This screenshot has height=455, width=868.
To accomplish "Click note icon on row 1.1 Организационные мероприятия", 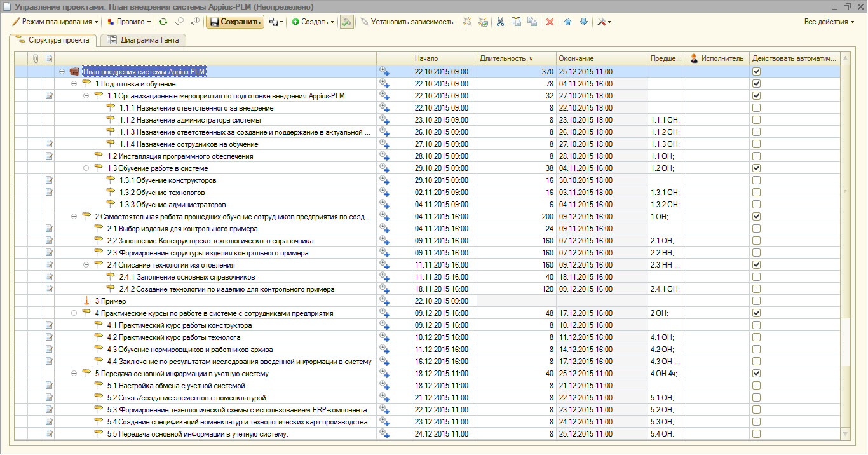I will point(48,96).
